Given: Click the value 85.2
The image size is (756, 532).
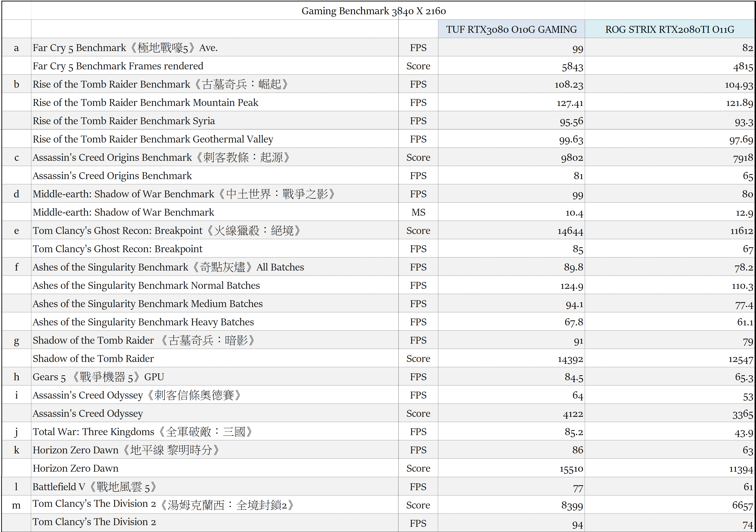Looking at the screenshot, I should tap(574, 432).
